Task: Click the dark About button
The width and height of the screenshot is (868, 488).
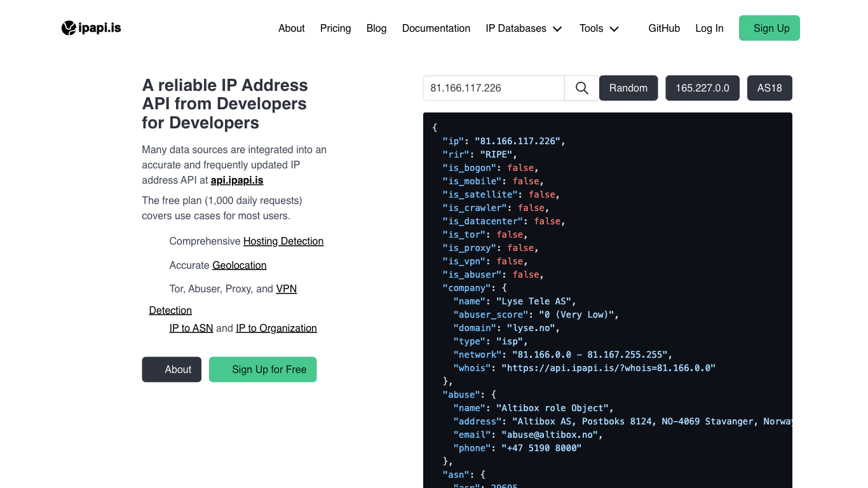Action: (172, 369)
